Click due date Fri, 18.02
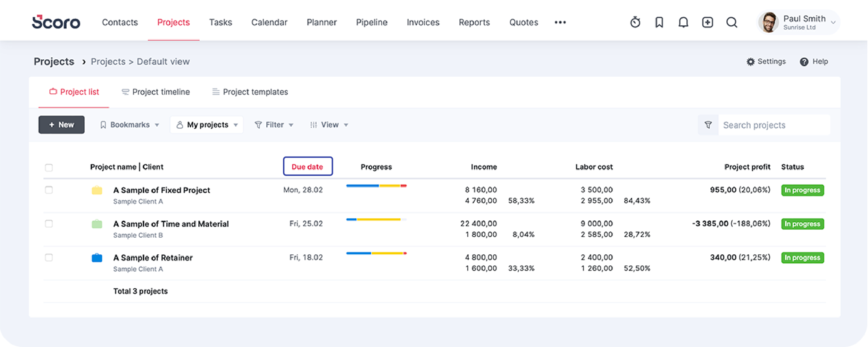 306,257
